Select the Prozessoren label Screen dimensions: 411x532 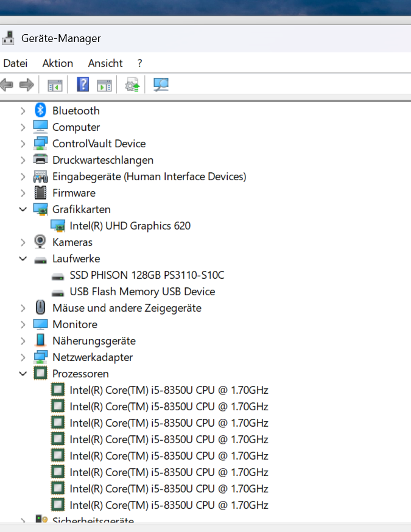[80, 374]
